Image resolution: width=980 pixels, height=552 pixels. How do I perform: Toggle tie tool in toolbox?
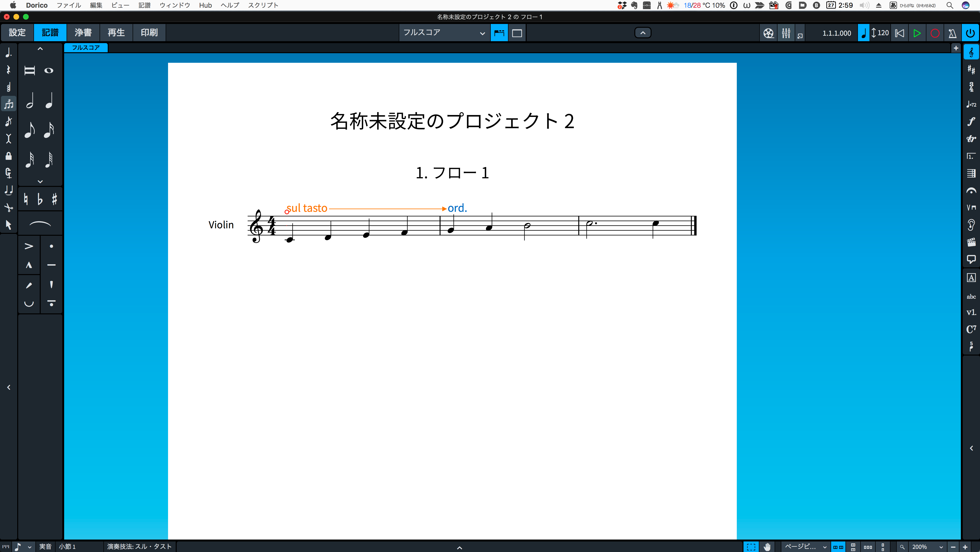(x=8, y=190)
